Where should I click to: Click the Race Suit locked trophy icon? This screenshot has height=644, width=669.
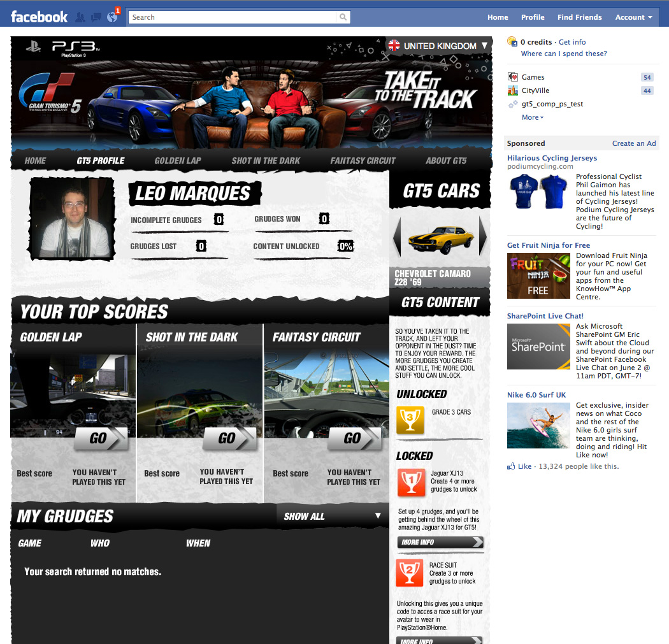point(409,573)
